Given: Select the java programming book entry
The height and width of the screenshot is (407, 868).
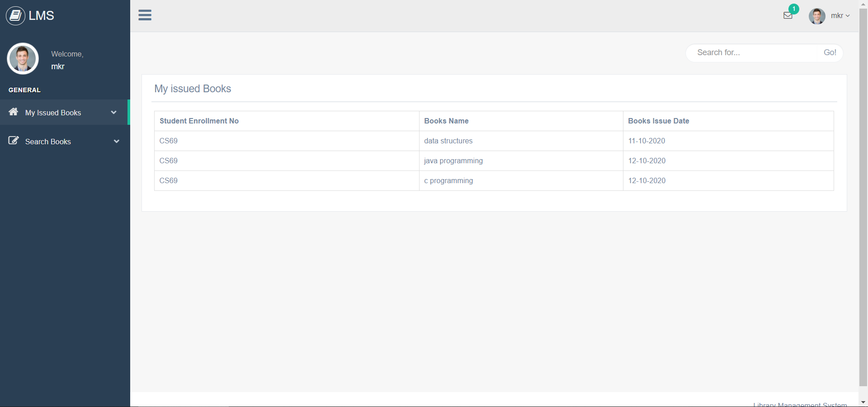Looking at the screenshot, I should 453,161.
